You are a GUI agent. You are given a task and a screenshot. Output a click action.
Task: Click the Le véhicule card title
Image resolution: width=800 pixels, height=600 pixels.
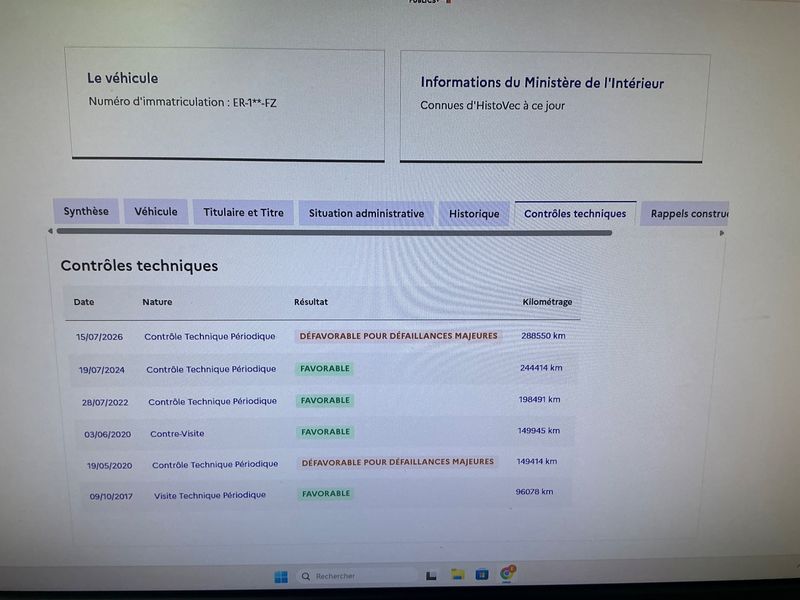point(122,78)
